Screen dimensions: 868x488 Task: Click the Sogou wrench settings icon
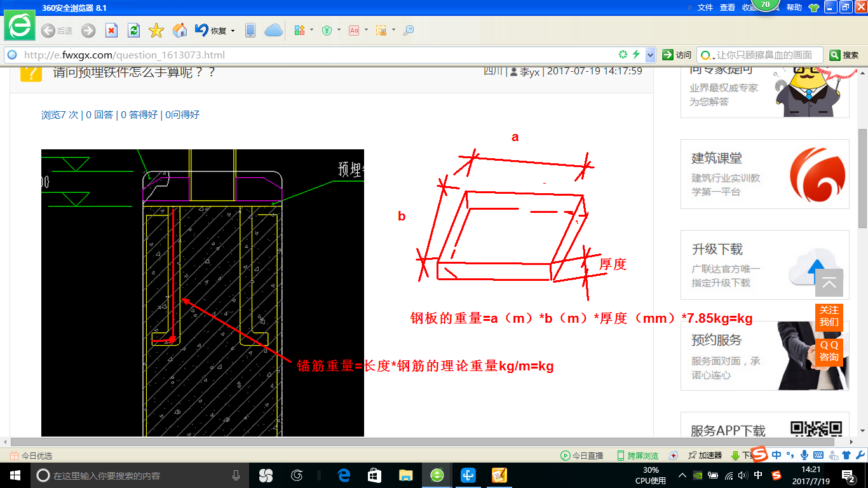[x=860, y=455]
